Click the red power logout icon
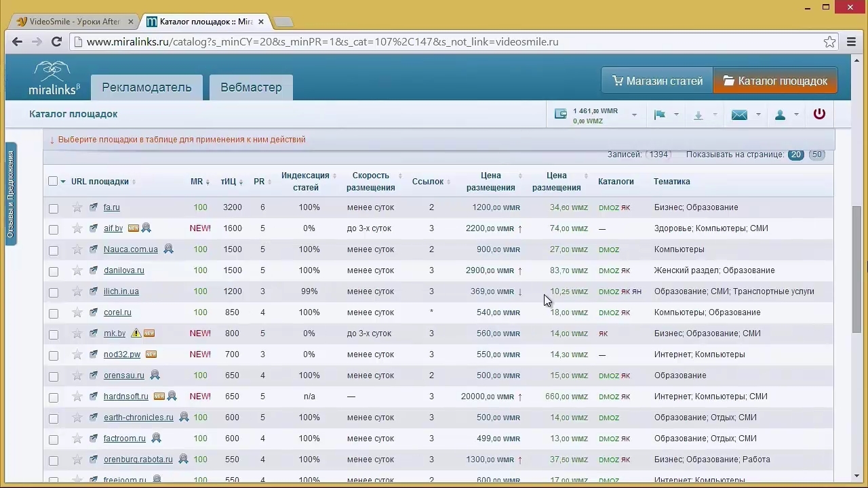868x488 pixels. coord(819,114)
